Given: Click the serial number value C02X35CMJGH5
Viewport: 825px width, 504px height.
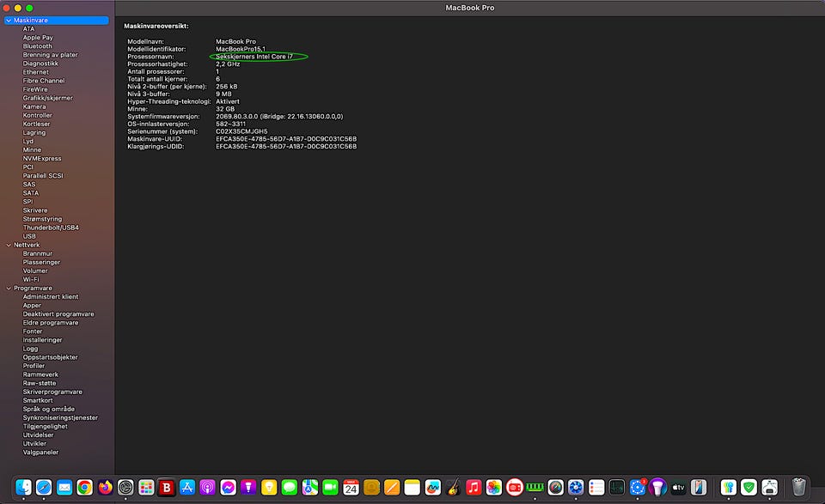Looking at the screenshot, I should [241, 131].
